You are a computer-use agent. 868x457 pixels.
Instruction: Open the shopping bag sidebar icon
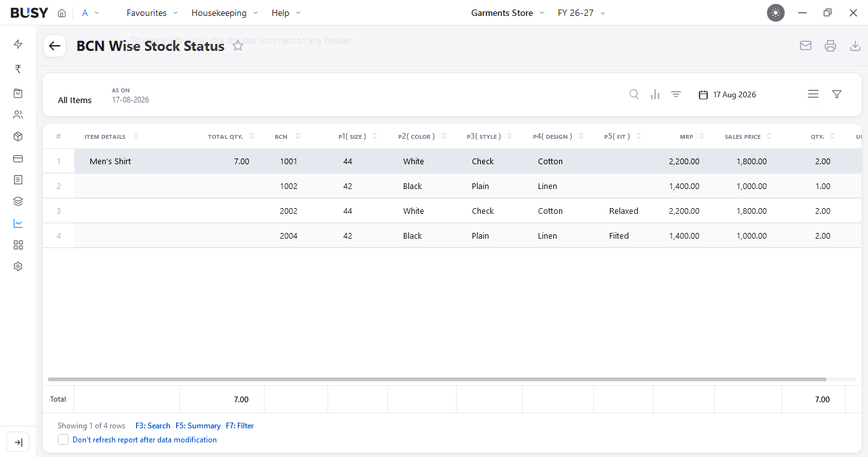[18, 93]
